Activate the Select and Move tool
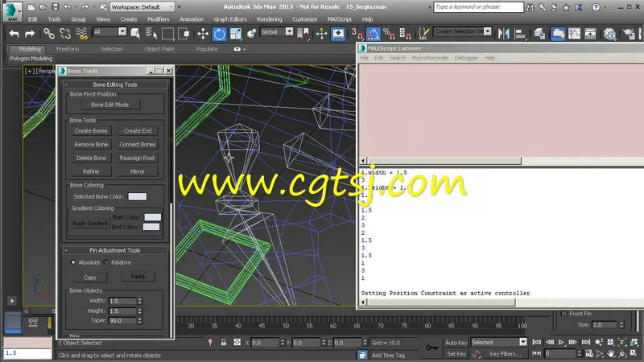 tap(203, 34)
